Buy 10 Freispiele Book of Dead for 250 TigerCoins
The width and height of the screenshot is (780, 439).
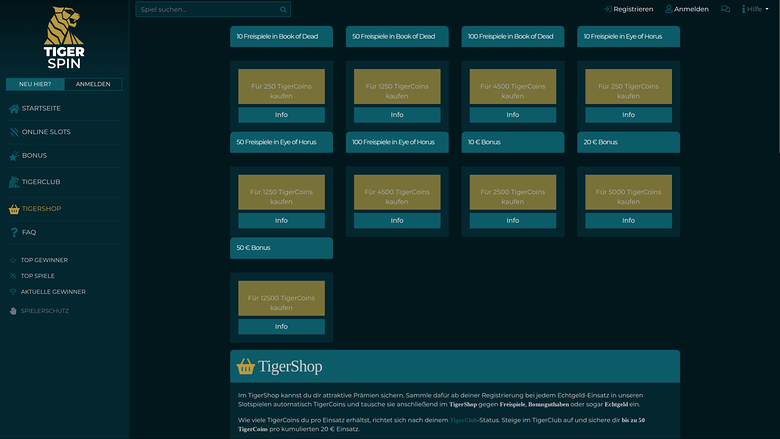282,87
